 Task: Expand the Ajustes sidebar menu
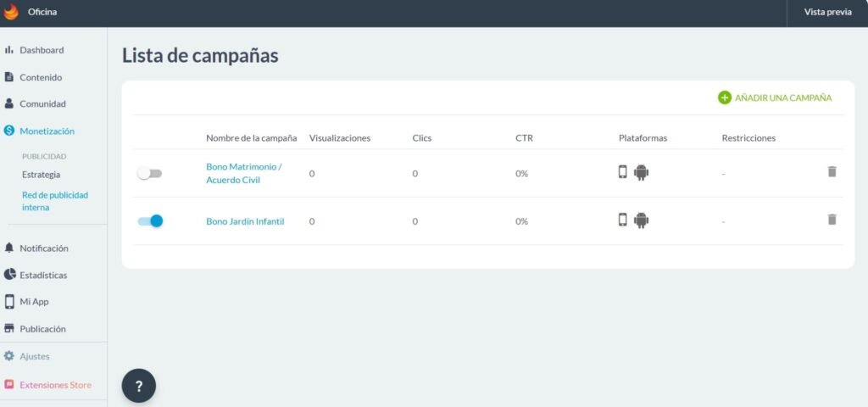click(35, 356)
